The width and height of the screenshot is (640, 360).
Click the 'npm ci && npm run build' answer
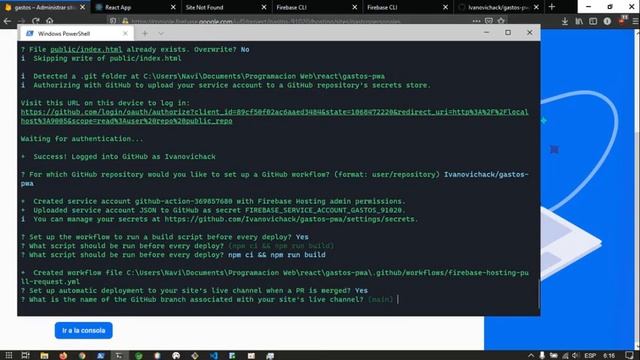coord(277,255)
